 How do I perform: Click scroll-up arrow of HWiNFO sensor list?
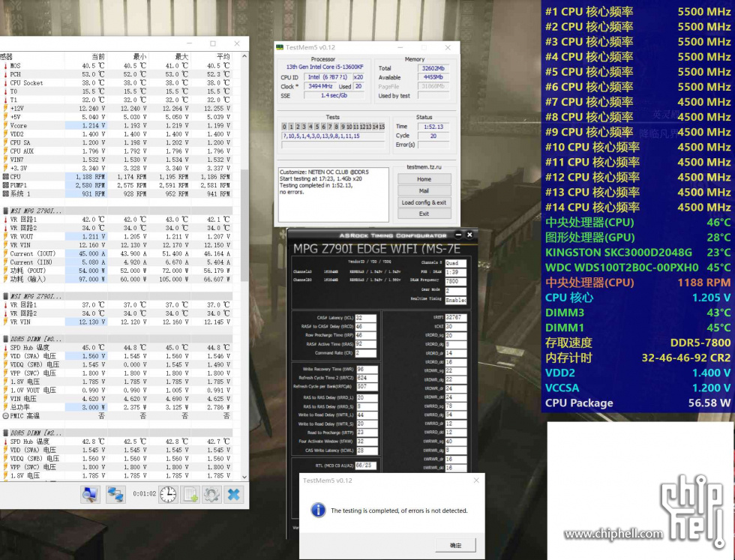244,56
